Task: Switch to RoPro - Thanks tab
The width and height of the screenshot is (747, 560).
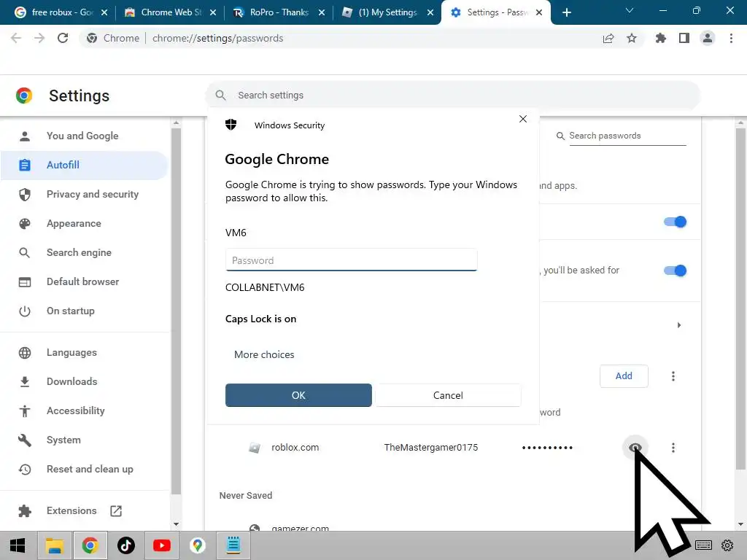Action: click(x=279, y=12)
